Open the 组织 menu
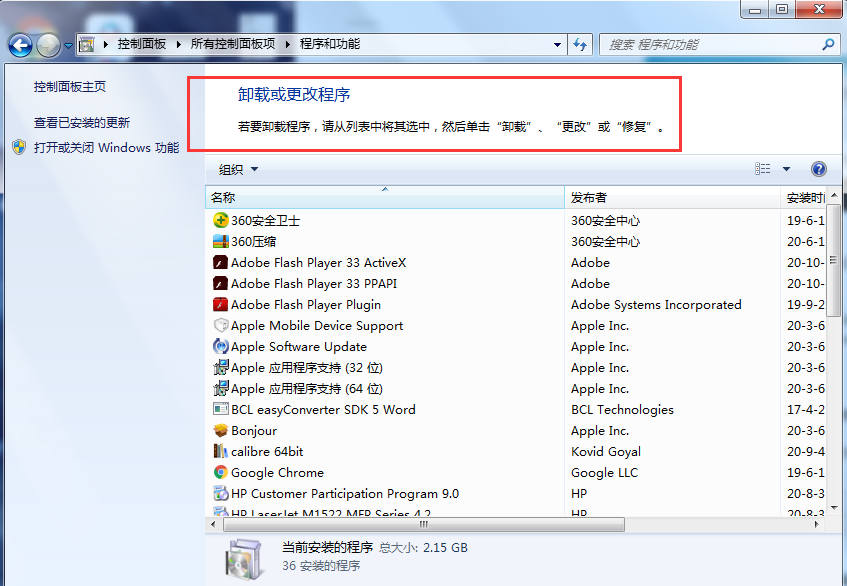Screen dimensions: 847x586 (238, 170)
